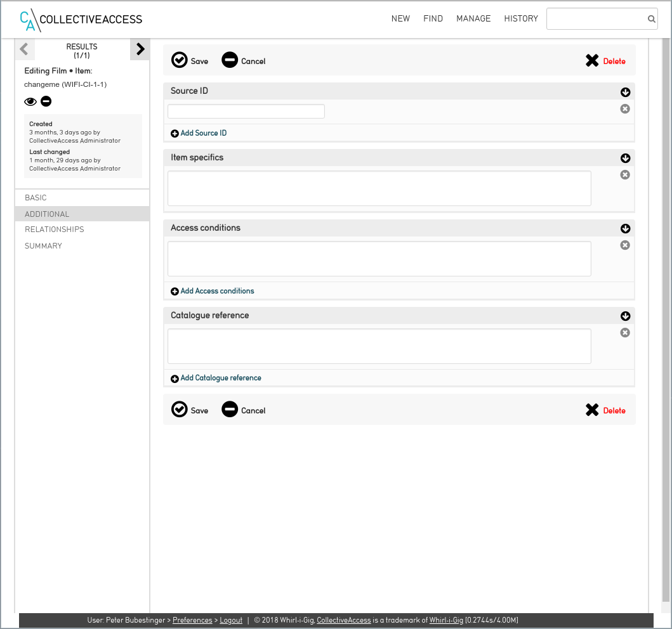Viewport: 672px width, 629px height.
Task: Switch to the RELATIONSHIPS tab
Action: click(x=55, y=230)
